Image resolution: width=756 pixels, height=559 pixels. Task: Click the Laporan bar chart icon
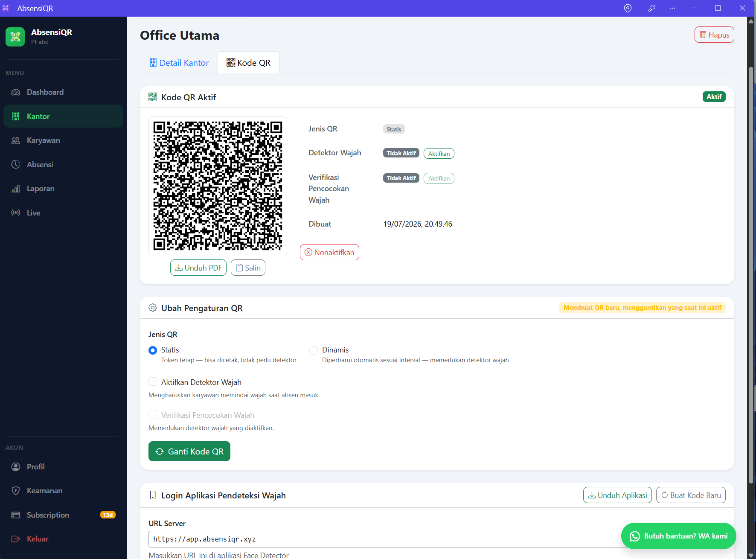[x=16, y=189]
